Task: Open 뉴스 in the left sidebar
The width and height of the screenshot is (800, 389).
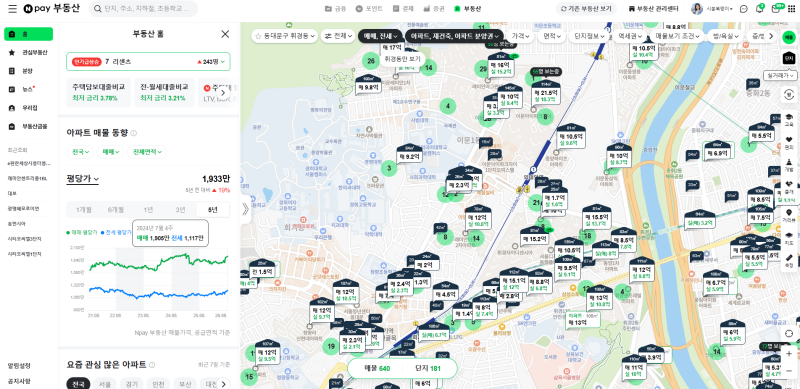Action: [29, 89]
